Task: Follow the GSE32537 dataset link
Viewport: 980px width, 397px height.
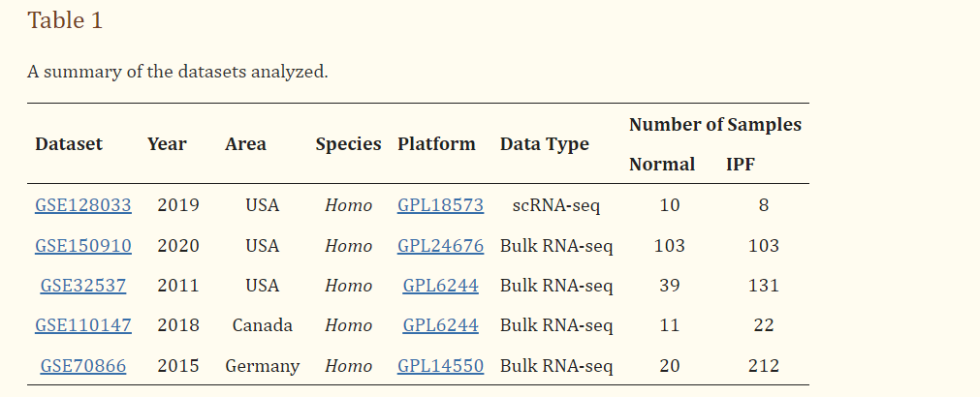Action: coord(83,286)
